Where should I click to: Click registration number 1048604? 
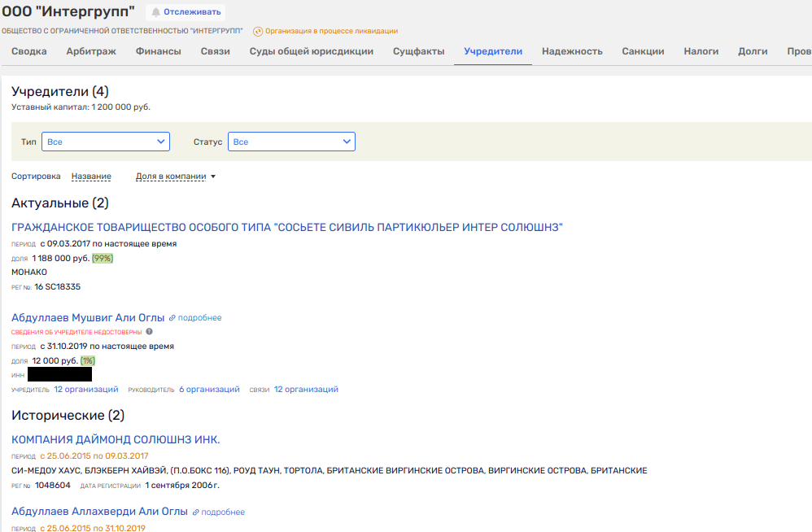[x=53, y=486]
